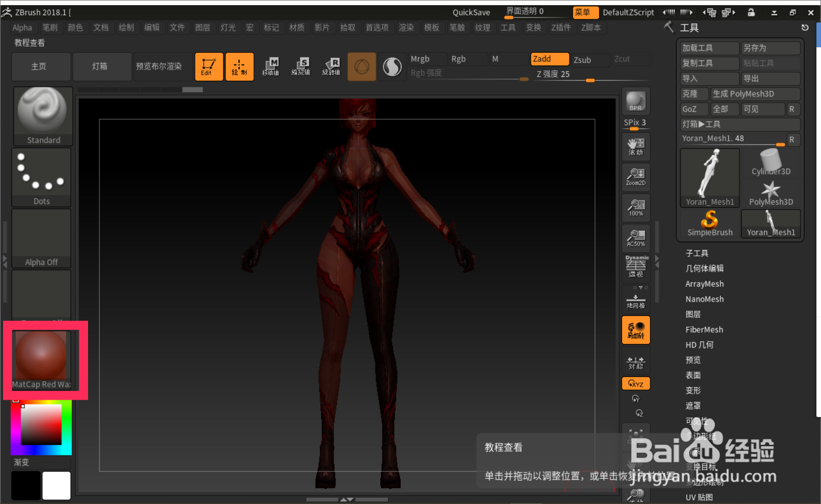Toggle Edit mode button

pyautogui.click(x=209, y=67)
